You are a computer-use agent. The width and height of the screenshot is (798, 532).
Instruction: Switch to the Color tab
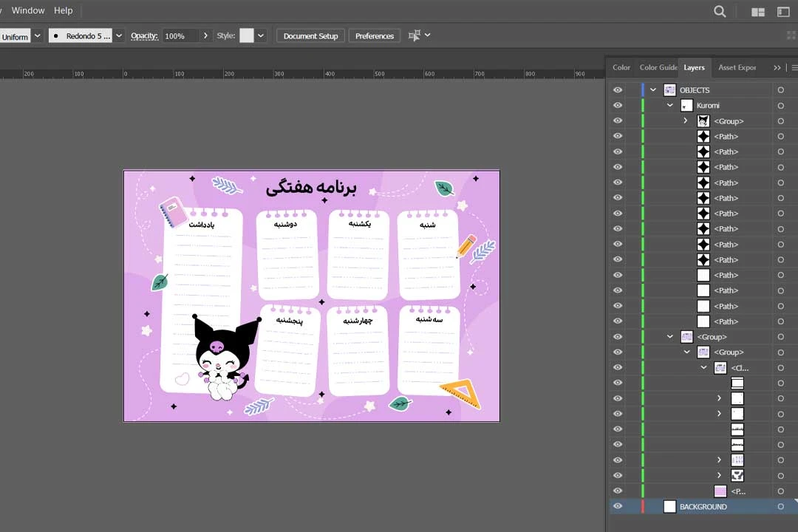point(621,68)
